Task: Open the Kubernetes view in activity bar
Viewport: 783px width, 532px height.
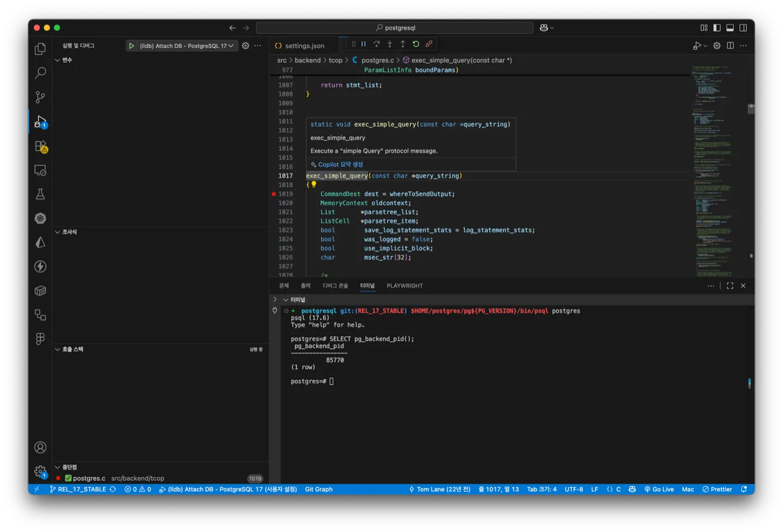Action: 40,218
